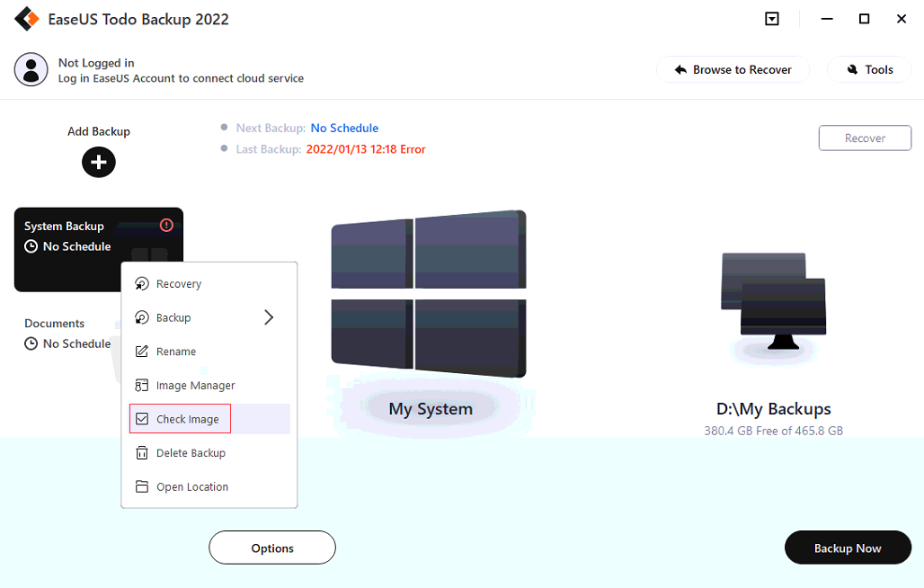Screen dimensions: 924x588
Task: Open the Tools button
Action: (869, 69)
